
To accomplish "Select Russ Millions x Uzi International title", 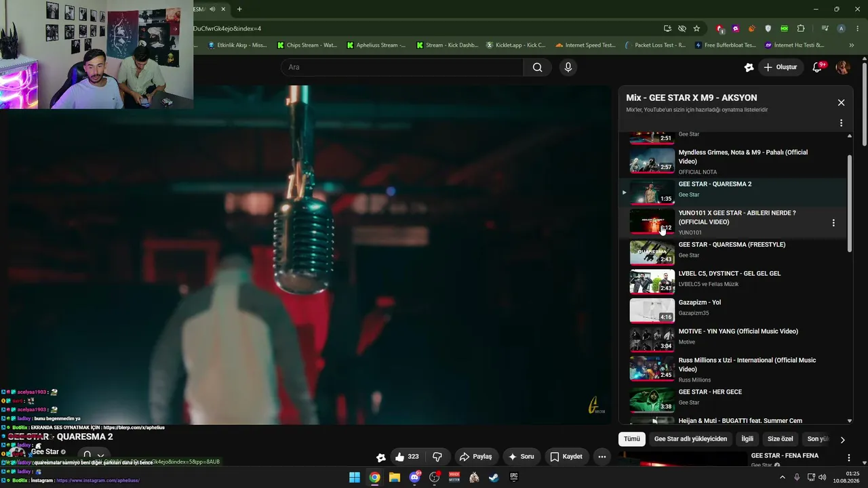I will coord(747,365).
